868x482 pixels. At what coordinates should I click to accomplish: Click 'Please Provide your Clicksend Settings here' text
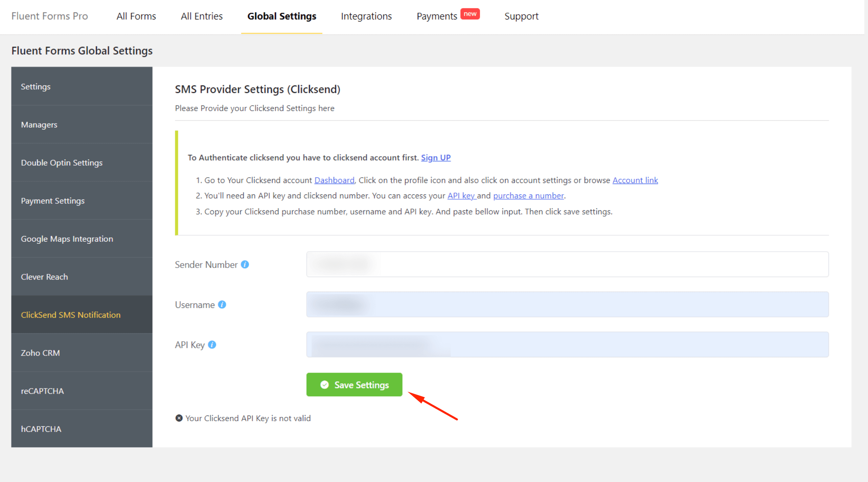(254, 108)
